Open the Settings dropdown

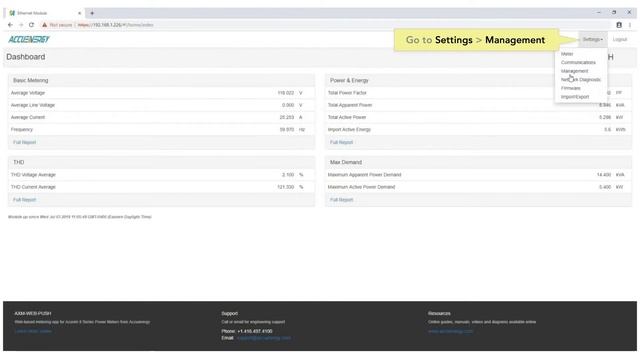(x=593, y=39)
